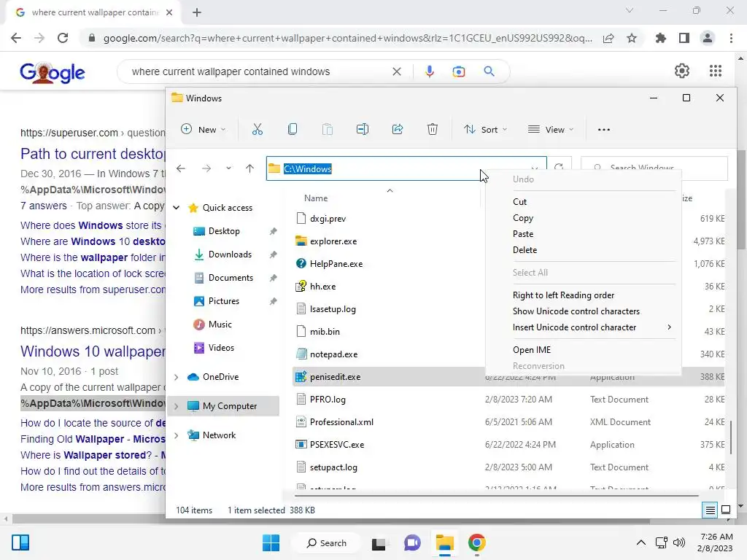
Task: Open the Sort dropdown
Action: click(x=486, y=130)
